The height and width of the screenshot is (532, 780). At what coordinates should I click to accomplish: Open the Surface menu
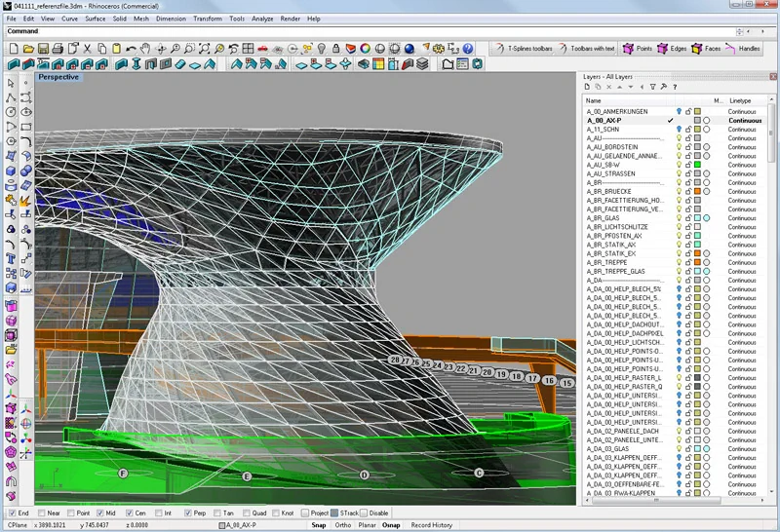pos(96,19)
